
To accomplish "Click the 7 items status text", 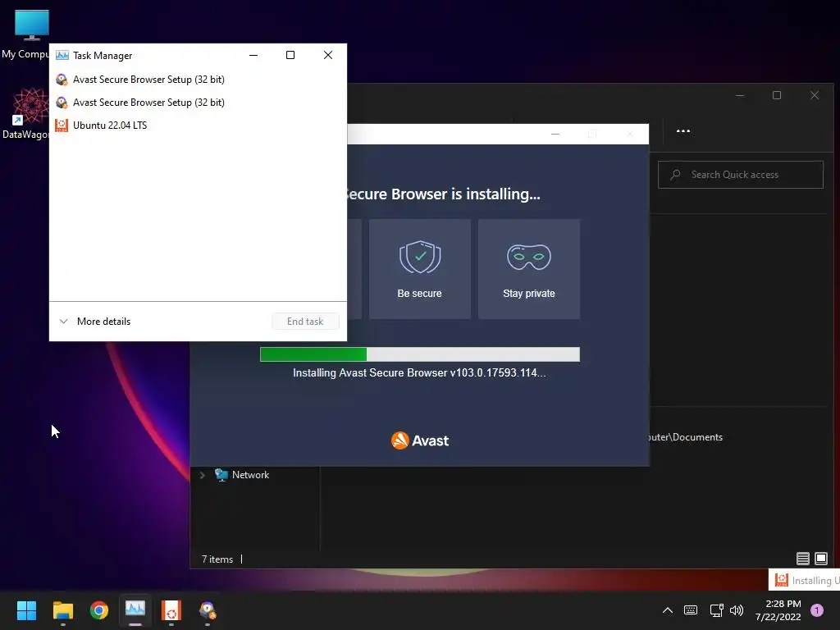I will pos(217,559).
